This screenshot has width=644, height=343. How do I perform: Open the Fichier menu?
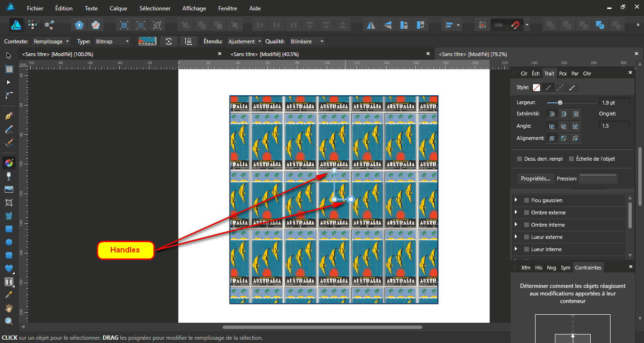coord(35,8)
